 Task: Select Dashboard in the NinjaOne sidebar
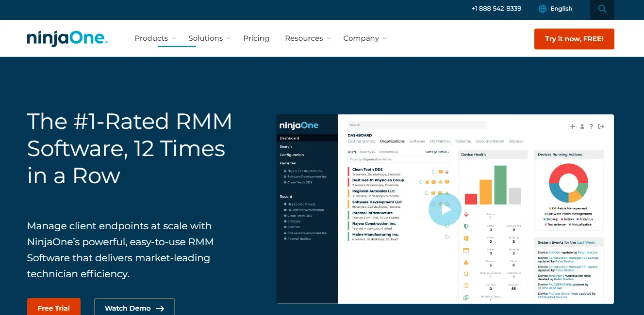pyautogui.click(x=307, y=138)
